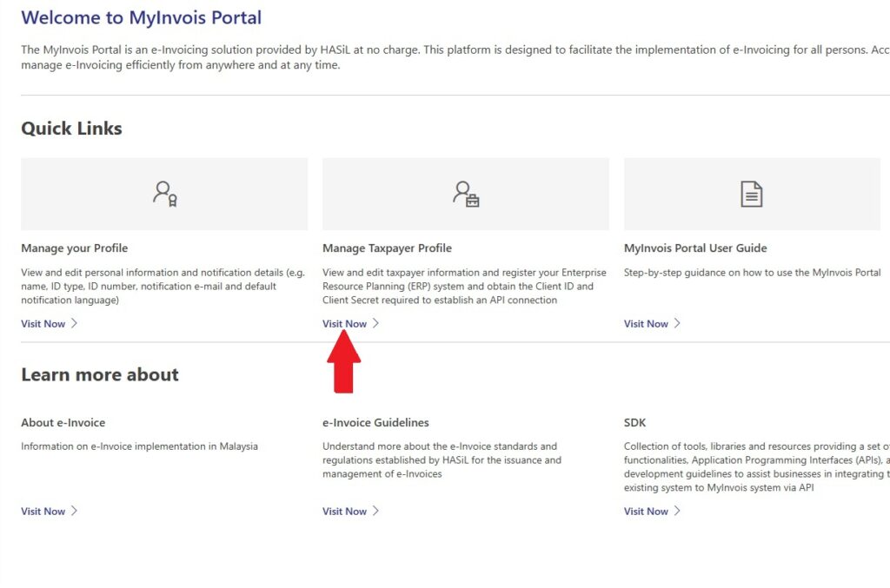Click the 'View and edit taxpayer information' description
The image size is (890, 588).
click(464, 287)
